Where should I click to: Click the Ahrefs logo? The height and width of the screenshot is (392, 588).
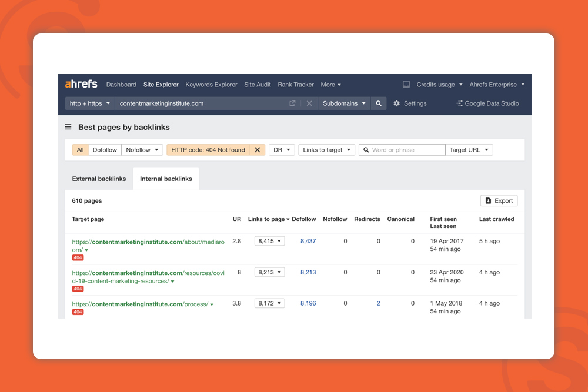pyautogui.click(x=81, y=84)
